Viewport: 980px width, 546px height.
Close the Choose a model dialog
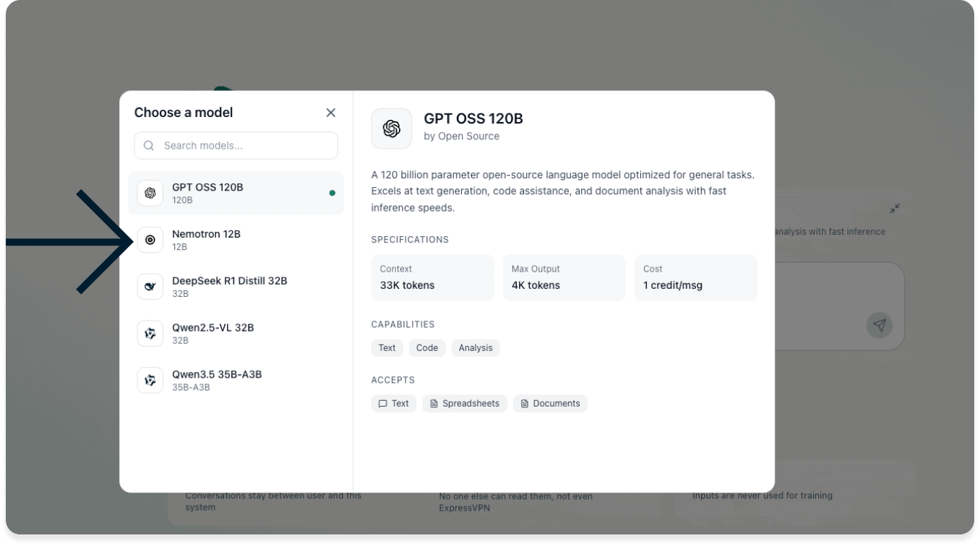pyautogui.click(x=331, y=113)
